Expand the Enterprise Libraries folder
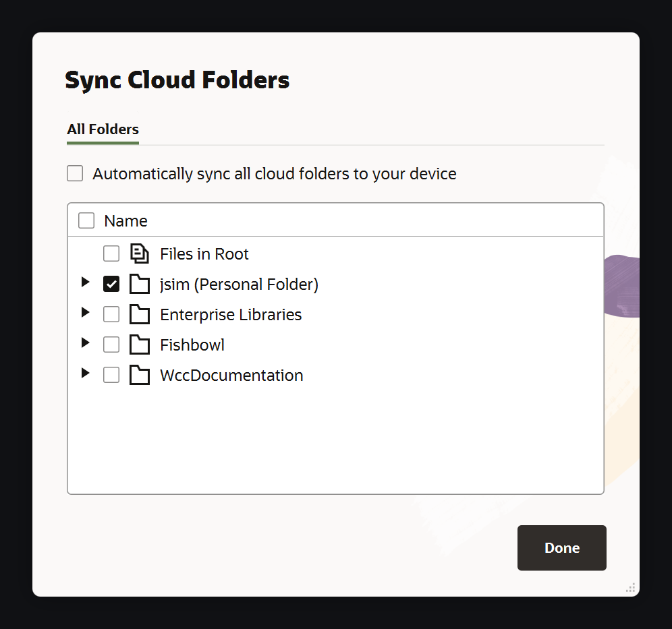The width and height of the screenshot is (672, 629). click(85, 312)
